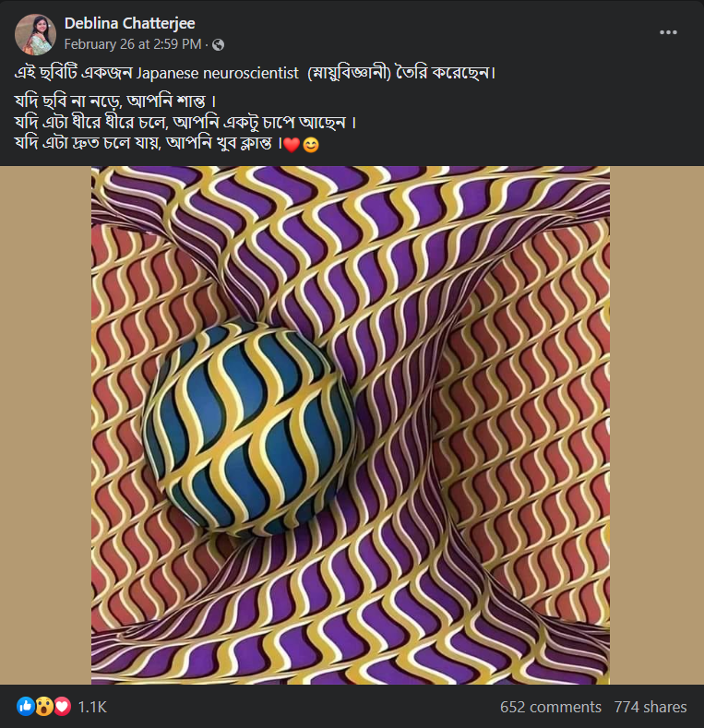Image resolution: width=704 pixels, height=728 pixels.
Task: Click the yellow Wow reaction icon
Action: click(x=43, y=707)
